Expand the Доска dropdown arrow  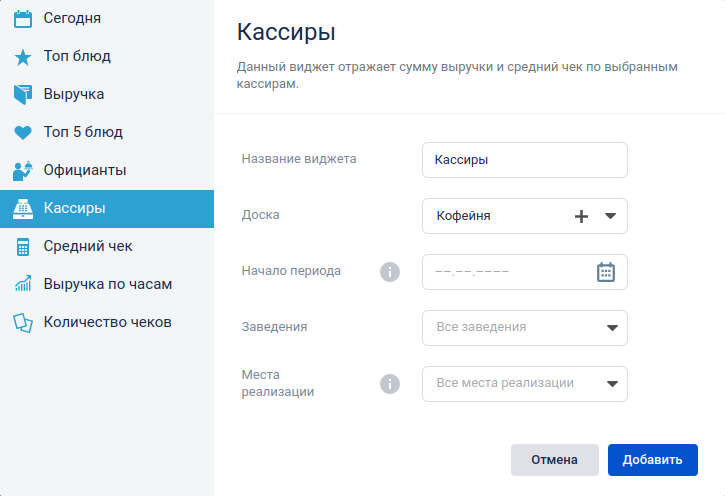(610, 216)
